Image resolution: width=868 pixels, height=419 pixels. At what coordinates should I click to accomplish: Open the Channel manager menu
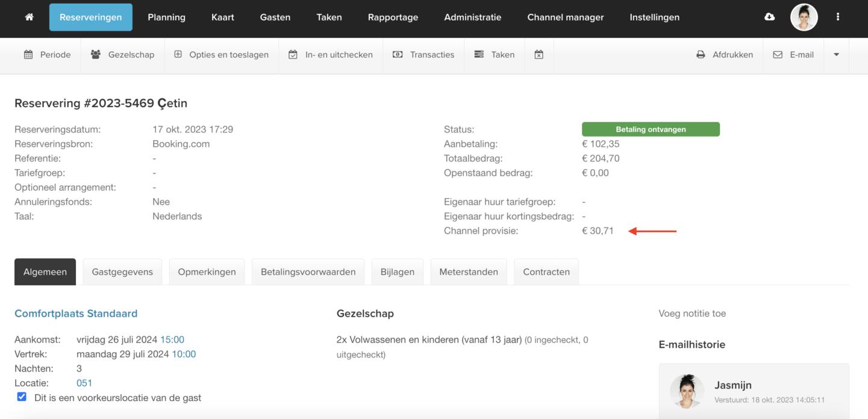click(565, 17)
